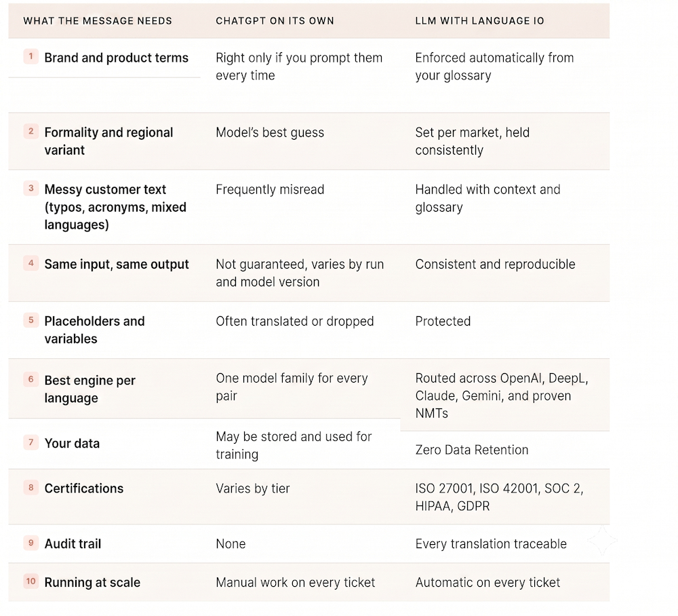The height and width of the screenshot is (616, 678).
Task: Select the 'Same input, same output' label
Action: (117, 265)
